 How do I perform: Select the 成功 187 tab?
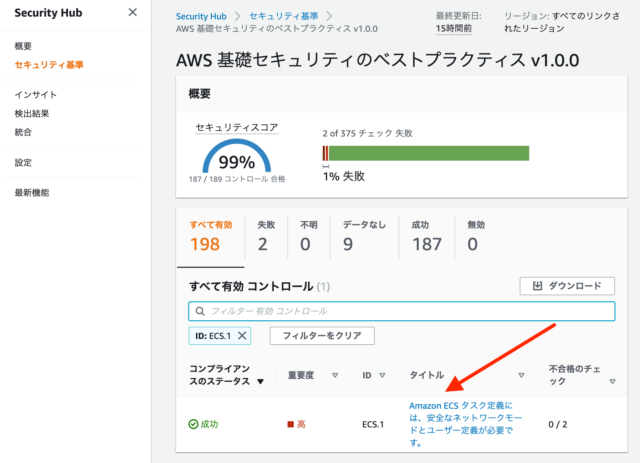(427, 237)
